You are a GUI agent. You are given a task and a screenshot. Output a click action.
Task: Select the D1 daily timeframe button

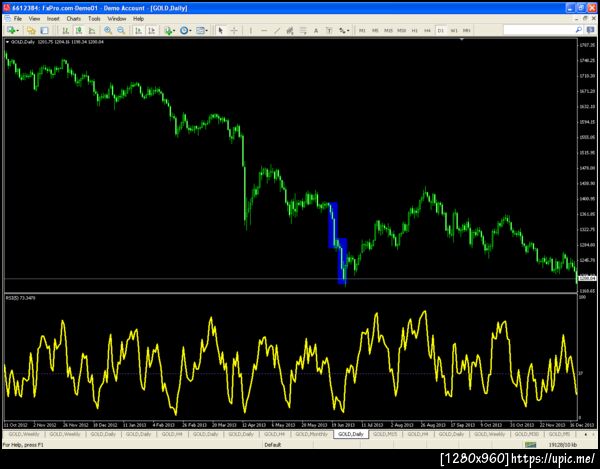click(440, 30)
